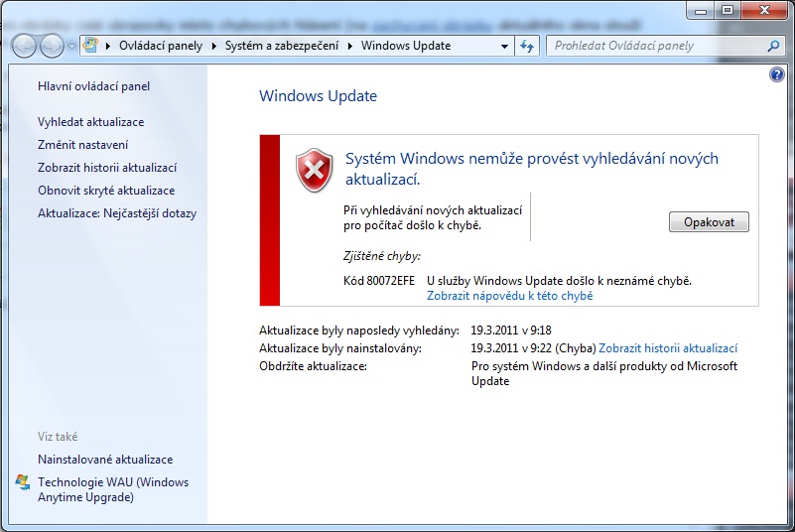This screenshot has height=532, width=795.
Task: Open Nainstalované aktualizace
Action: click(105, 460)
